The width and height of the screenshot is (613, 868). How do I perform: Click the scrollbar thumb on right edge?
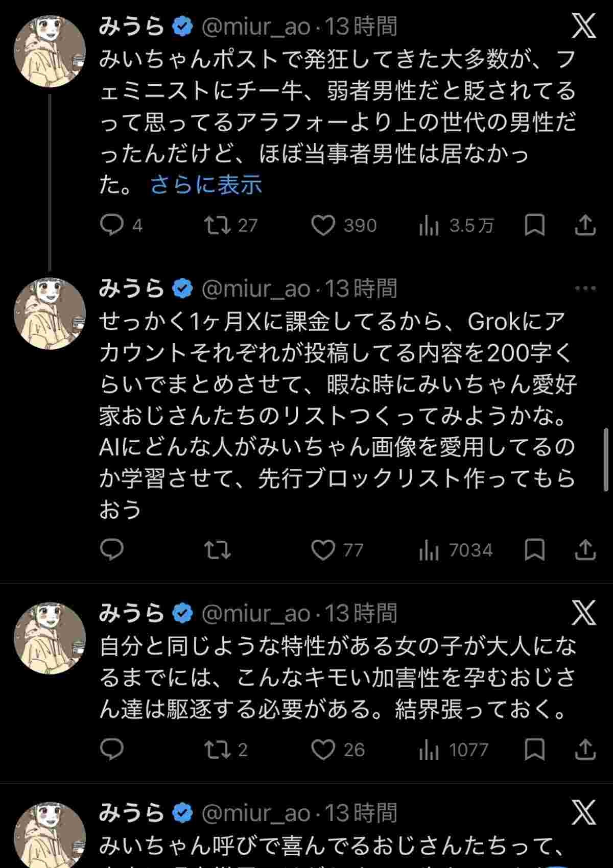pos(606,460)
